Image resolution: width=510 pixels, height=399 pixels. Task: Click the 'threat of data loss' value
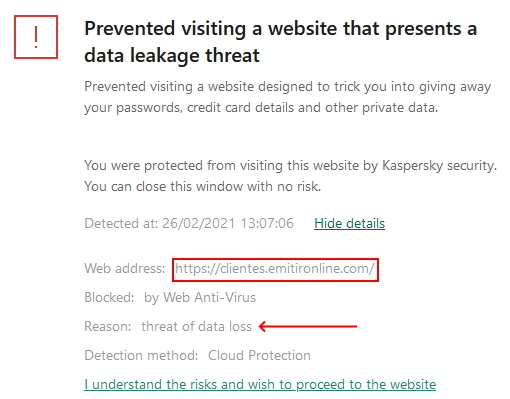[x=196, y=326]
